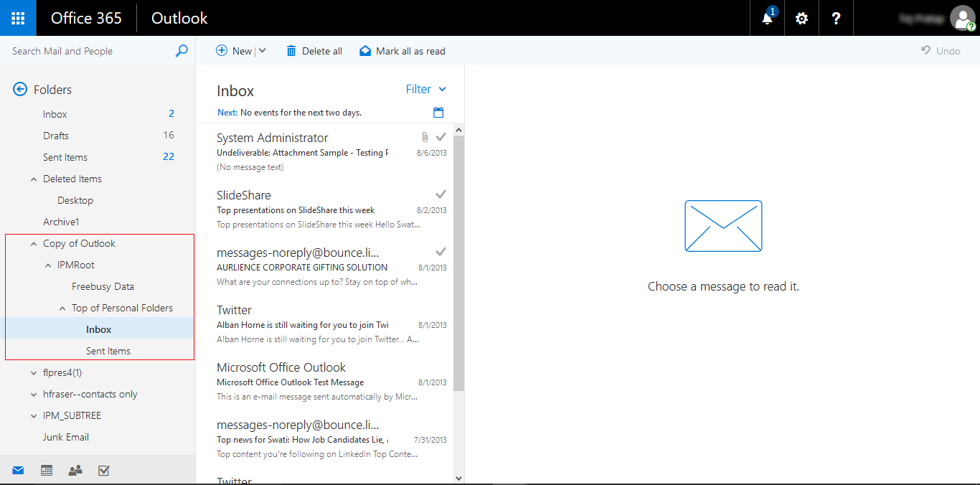Screen dimensions: 980x485
Task: Collapse the Deleted Items folder
Action: coord(34,179)
